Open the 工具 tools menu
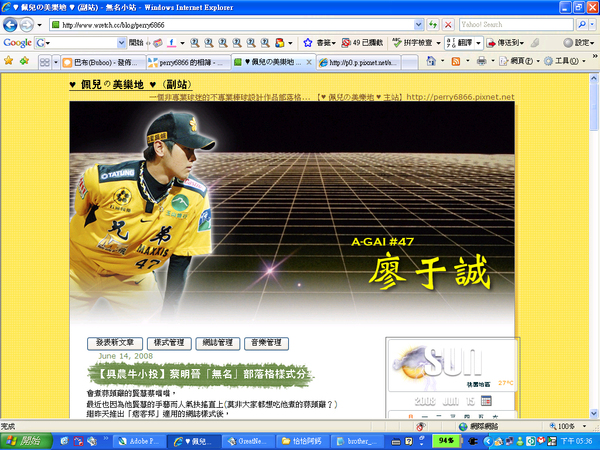Viewport: 600px width, 450px height. click(x=564, y=61)
